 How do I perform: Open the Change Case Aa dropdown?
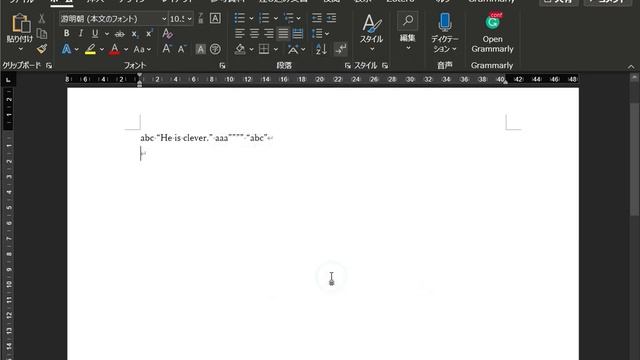(x=142, y=49)
